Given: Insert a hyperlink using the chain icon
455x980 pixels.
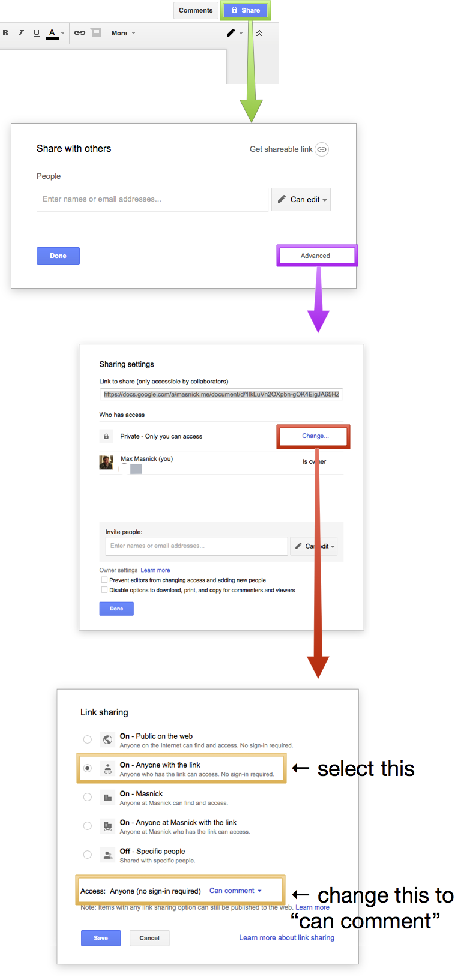Looking at the screenshot, I should pos(79,33).
